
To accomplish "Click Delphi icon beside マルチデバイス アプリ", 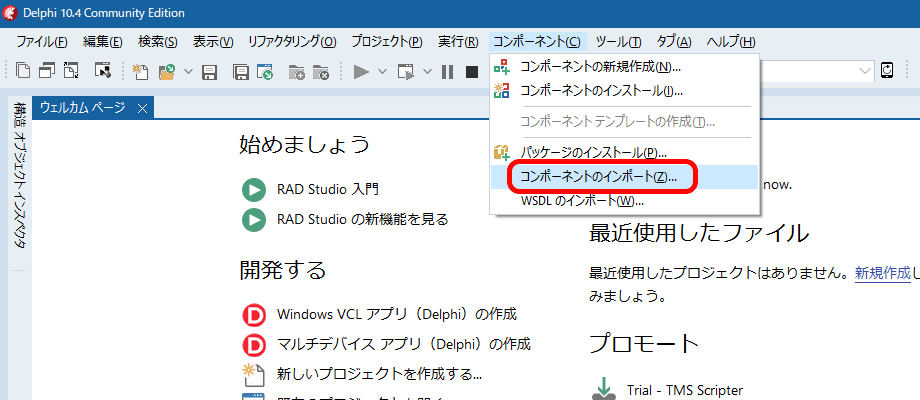I will pos(253,344).
